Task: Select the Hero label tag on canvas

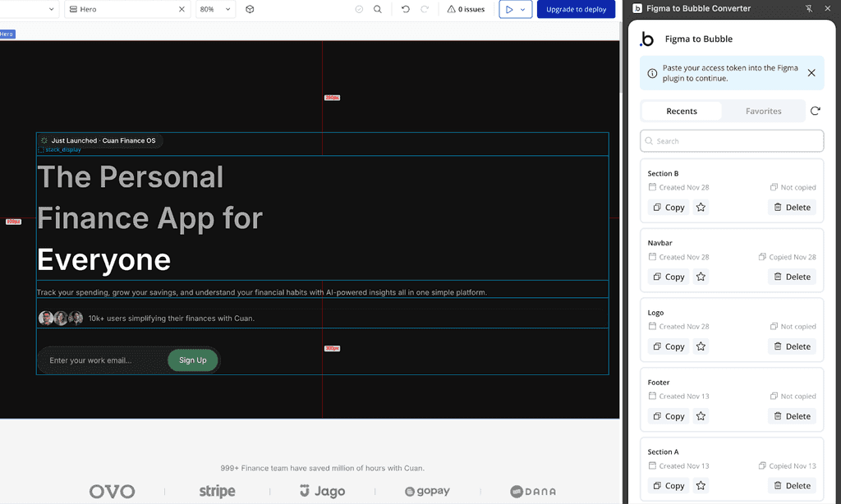Action: tap(7, 34)
